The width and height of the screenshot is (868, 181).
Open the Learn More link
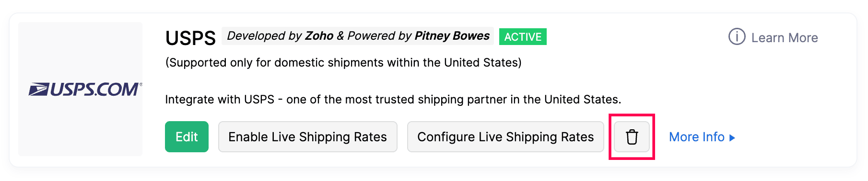click(785, 38)
